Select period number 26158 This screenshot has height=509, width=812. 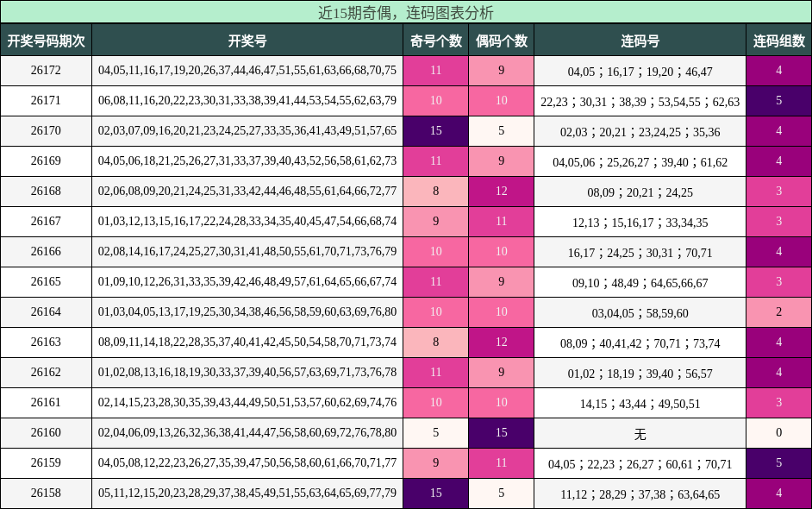(46, 493)
